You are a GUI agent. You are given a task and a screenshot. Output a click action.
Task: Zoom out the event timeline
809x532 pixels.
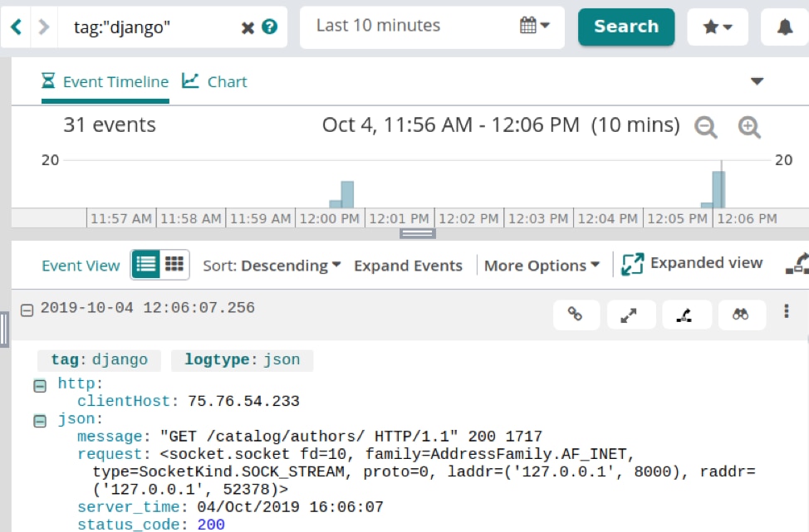(x=706, y=127)
